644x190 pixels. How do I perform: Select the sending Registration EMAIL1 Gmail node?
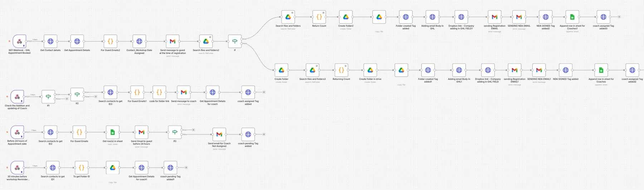tap(514, 70)
